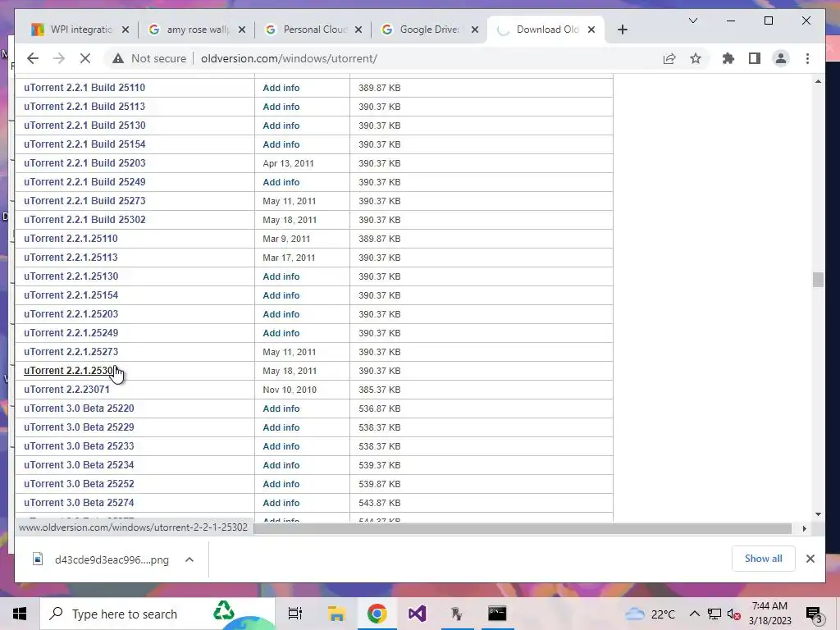Open Visual Studio from taskbar

[417, 614]
